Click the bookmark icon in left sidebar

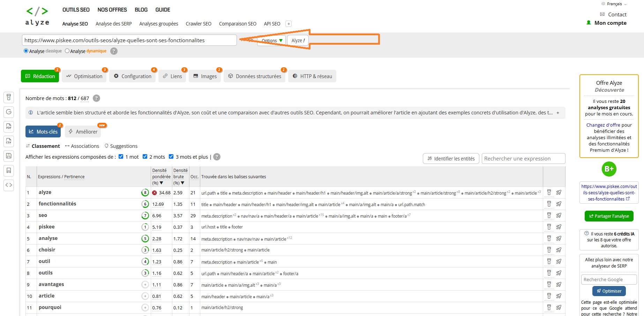[x=9, y=171]
